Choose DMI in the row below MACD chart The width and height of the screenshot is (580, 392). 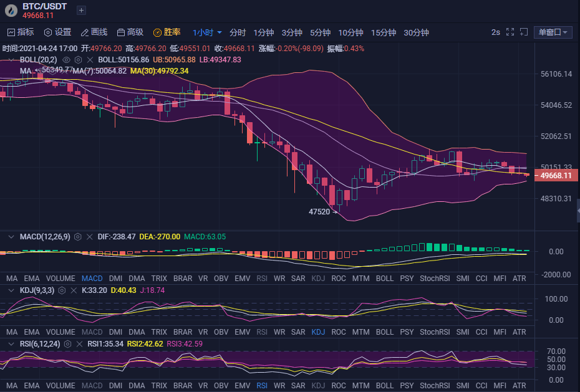pyautogui.click(x=115, y=278)
